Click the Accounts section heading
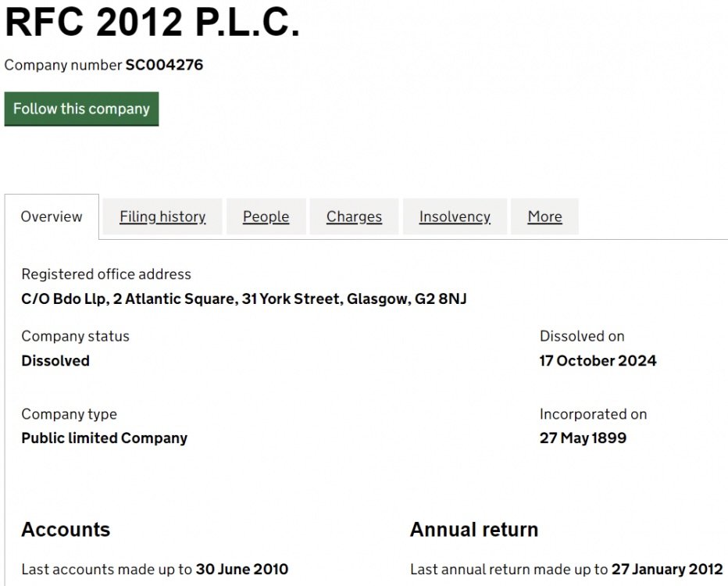 point(66,529)
